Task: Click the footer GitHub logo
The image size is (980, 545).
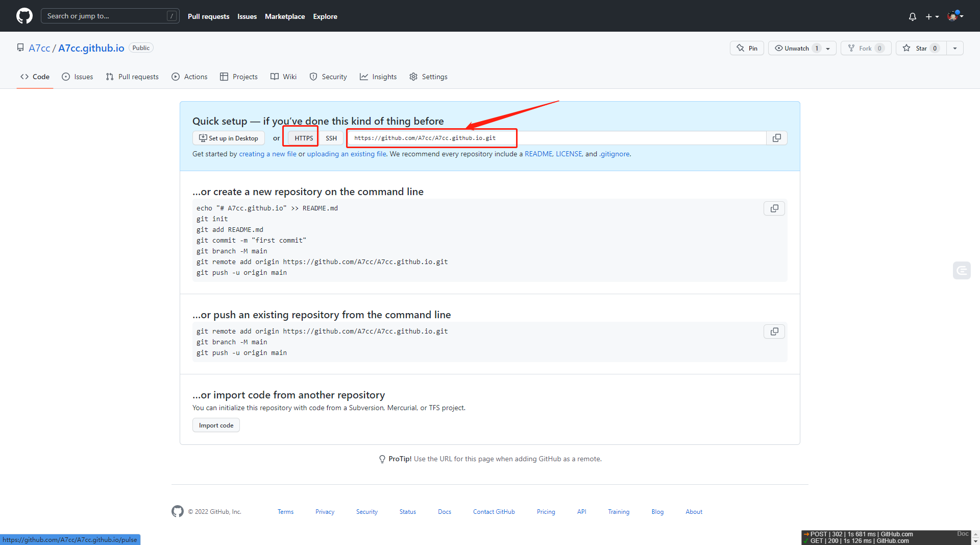Action: [178, 511]
